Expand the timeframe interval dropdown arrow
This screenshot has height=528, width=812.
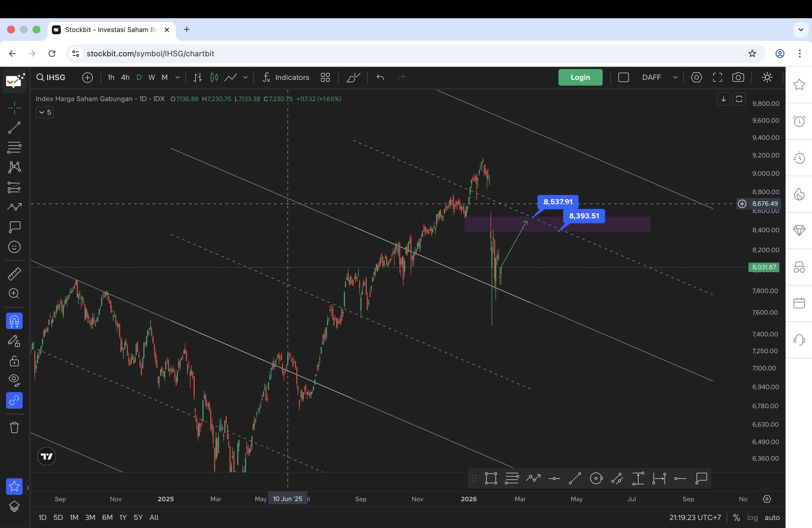click(x=177, y=77)
